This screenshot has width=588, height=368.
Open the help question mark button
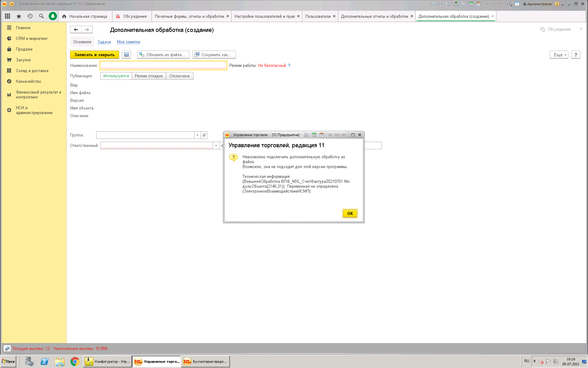tap(576, 55)
